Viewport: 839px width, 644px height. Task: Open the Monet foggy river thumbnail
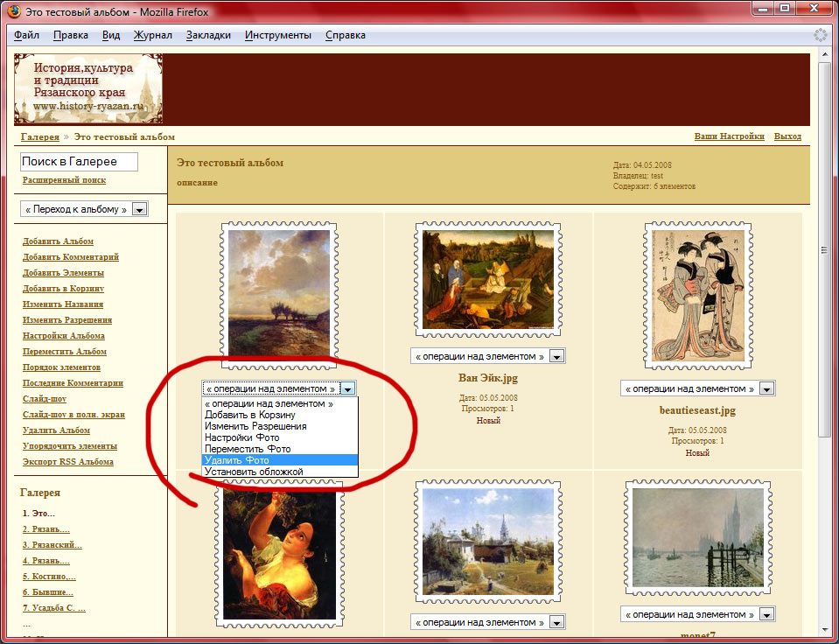pyautogui.click(x=698, y=537)
